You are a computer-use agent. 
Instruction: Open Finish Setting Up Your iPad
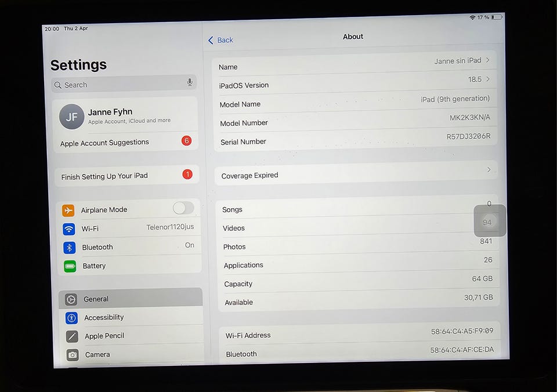pyautogui.click(x=127, y=175)
